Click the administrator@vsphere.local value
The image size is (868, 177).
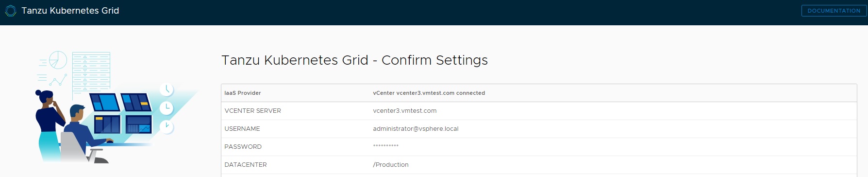point(416,129)
